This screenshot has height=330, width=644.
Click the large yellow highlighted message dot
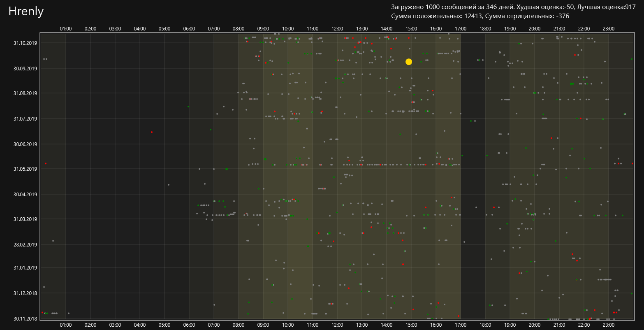tap(408, 62)
